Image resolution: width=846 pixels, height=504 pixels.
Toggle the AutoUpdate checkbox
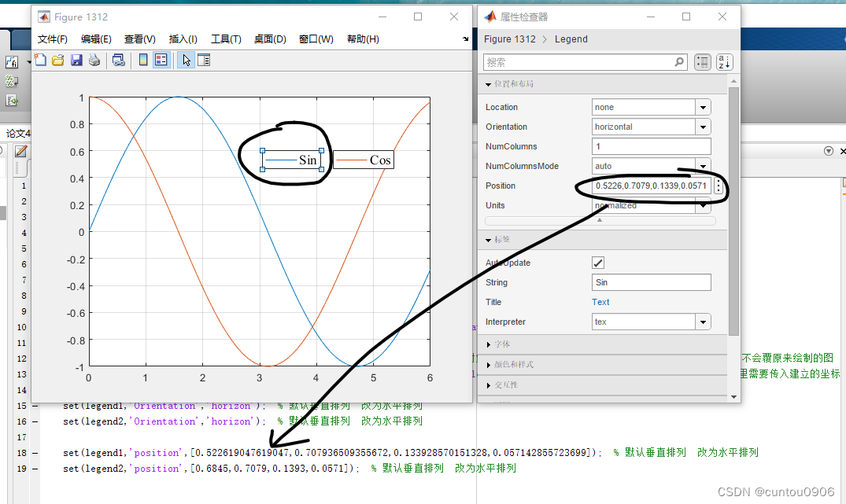coord(598,263)
